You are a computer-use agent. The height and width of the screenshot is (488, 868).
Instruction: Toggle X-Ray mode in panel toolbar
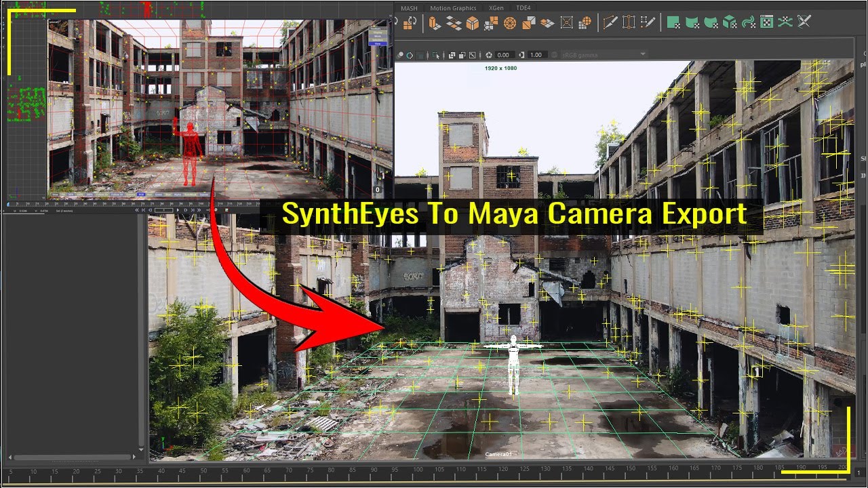point(452,55)
